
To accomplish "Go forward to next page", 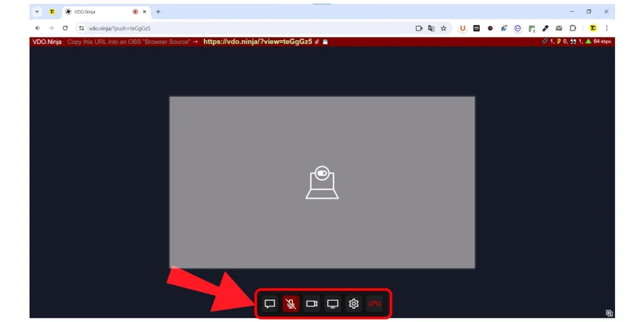I will pos(52,28).
